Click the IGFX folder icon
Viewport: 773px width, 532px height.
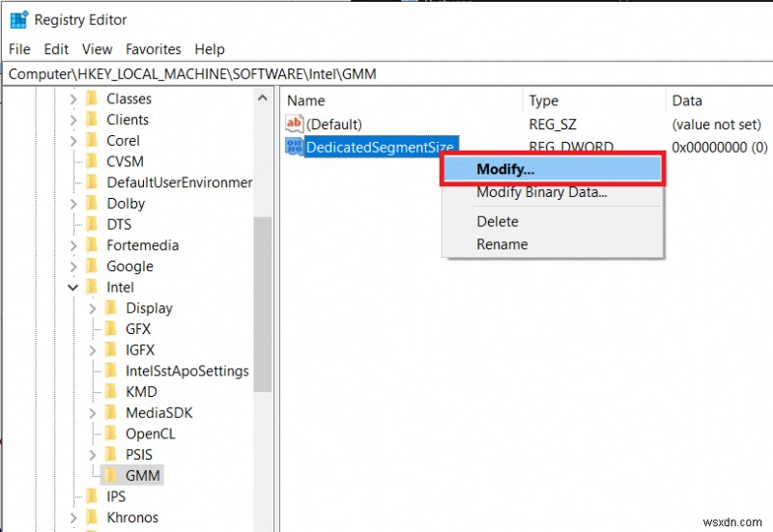tap(111, 350)
